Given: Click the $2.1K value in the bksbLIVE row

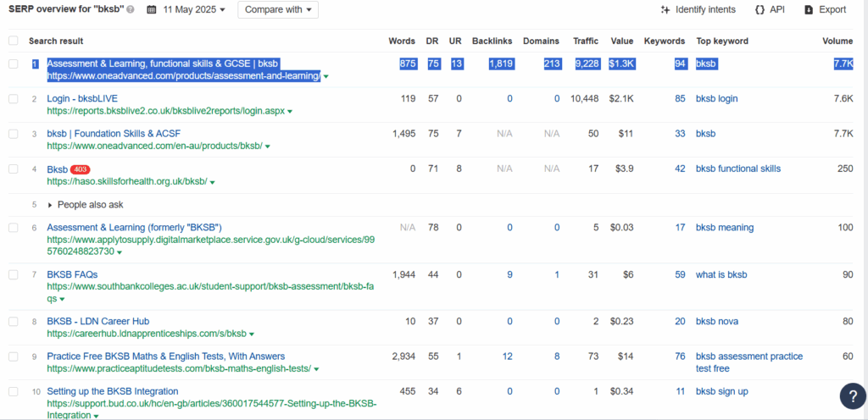Looking at the screenshot, I should [x=621, y=99].
